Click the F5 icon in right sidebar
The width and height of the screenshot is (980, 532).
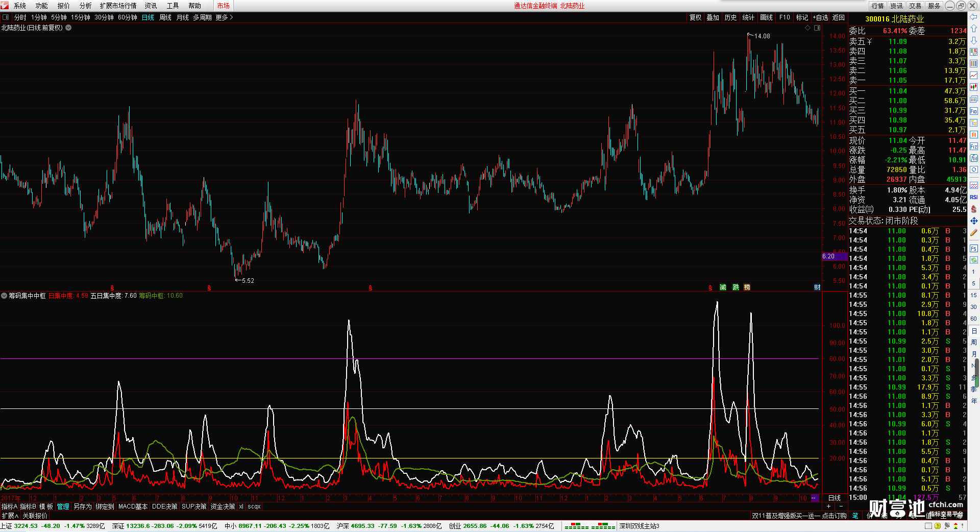pyautogui.click(x=974, y=249)
